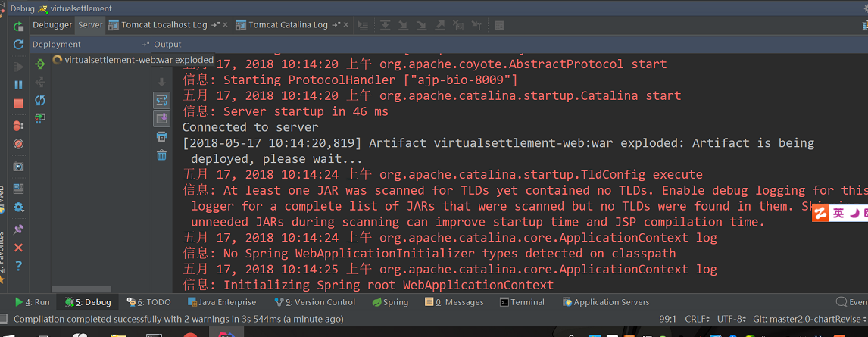Click the Run to Cursor icon
The image size is (868, 337).
click(476, 26)
